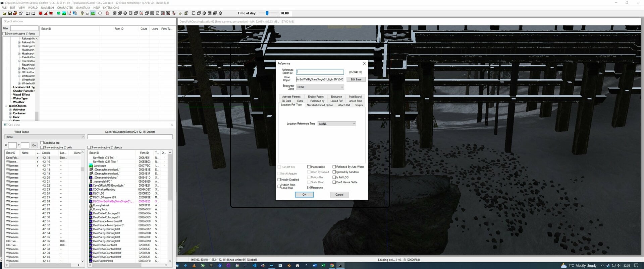Open the Location Reference Type dropdown
This screenshot has width=644, height=269.
click(337, 124)
